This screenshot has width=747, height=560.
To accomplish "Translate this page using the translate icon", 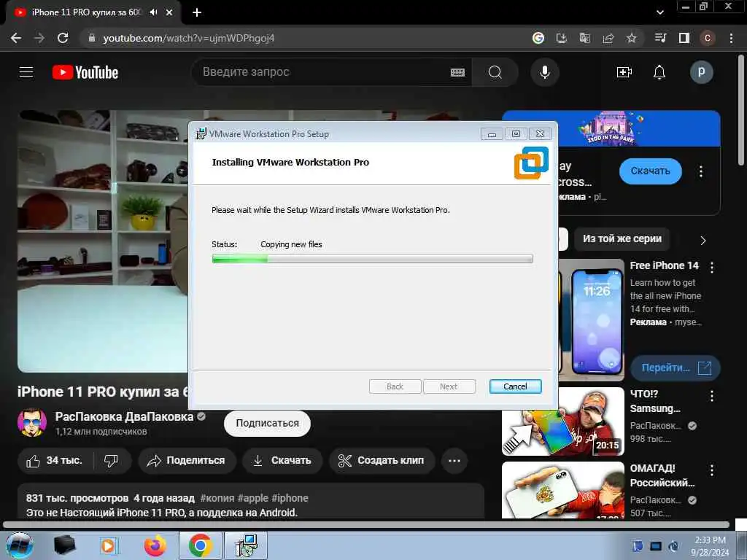I will click(x=584, y=38).
